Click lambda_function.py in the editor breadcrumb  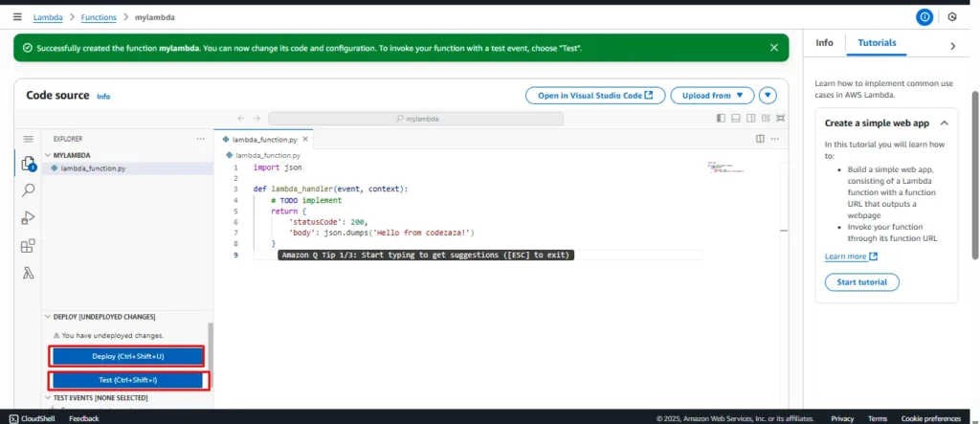268,155
